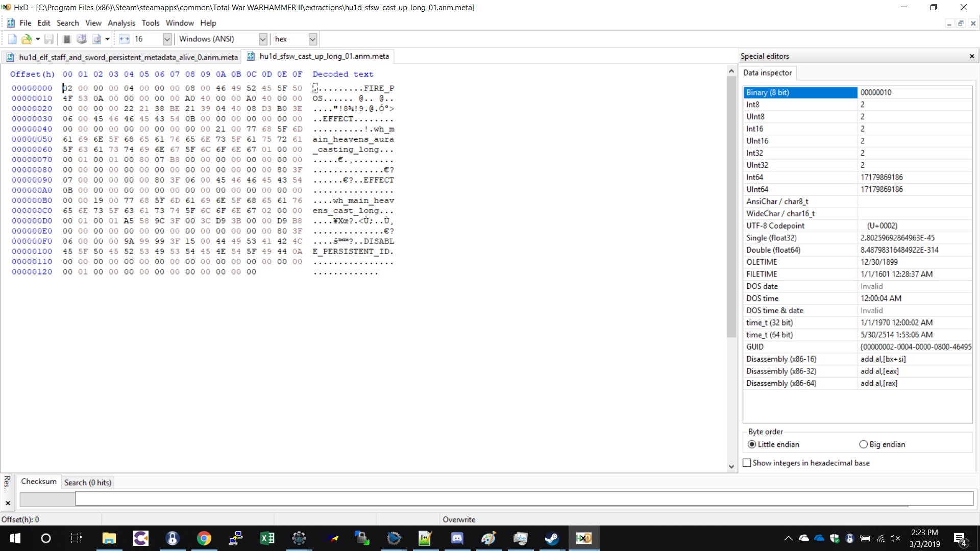Select the Little endian byte order
Image resolution: width=980 pixels, height=551 pixels.
point(752,444)
